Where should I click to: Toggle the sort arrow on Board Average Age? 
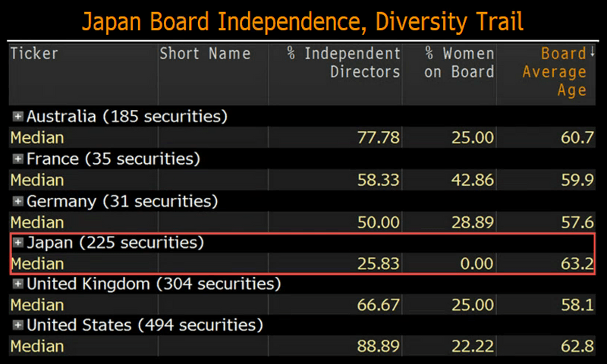pyautogui.click(x=592, y=54)
